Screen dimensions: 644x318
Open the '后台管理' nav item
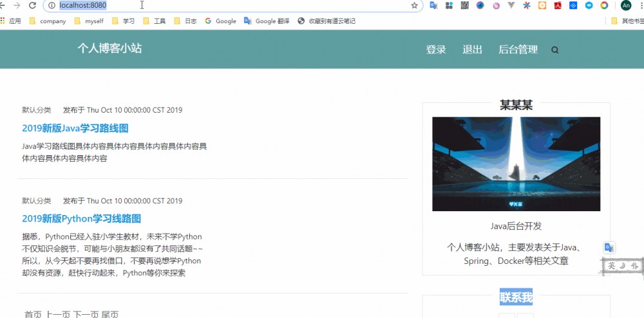(x=518, y=50)
